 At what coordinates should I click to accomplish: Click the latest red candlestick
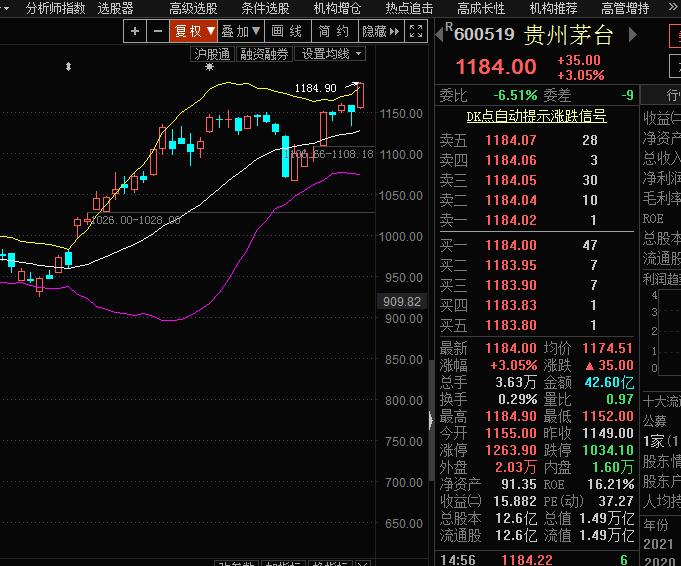(x=360, y=96)
